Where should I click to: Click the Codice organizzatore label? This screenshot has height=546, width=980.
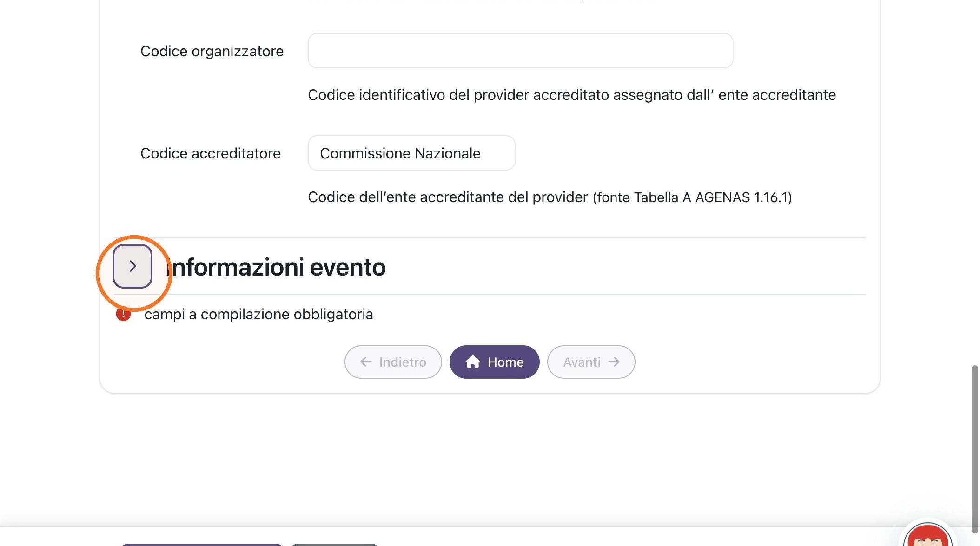click(x=212, y=51)
